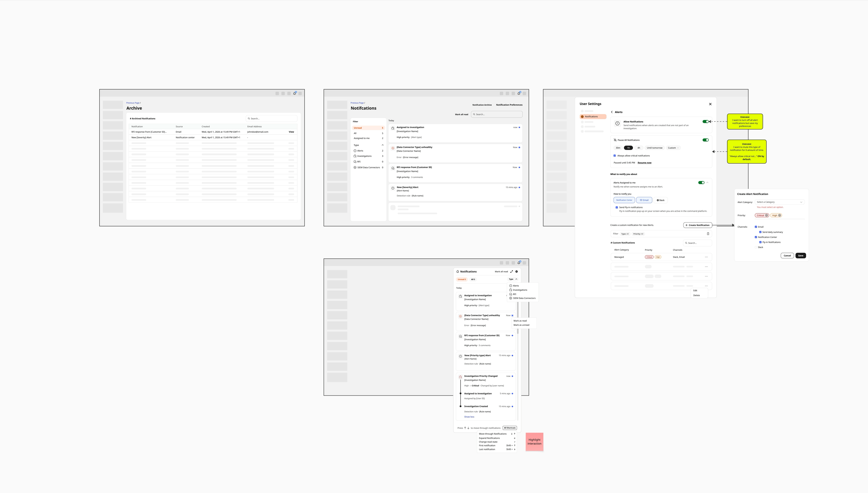Check the Slack checkbox under Channels
868x493 pixels.
click(756, 248)
